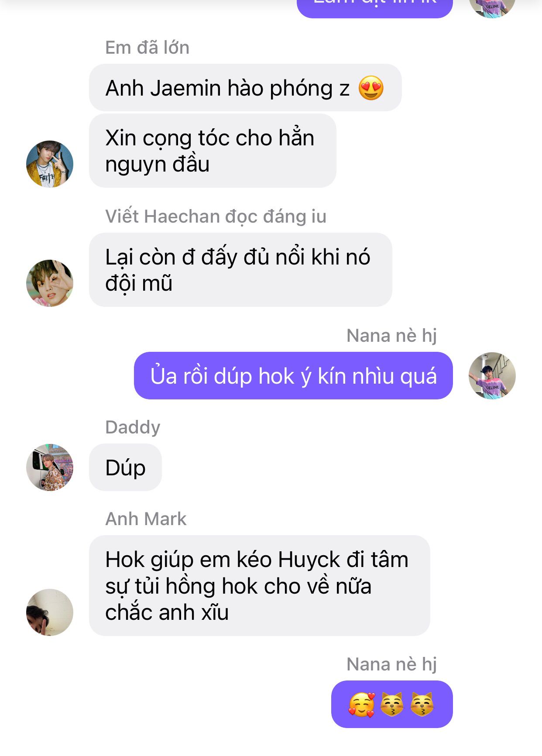Tap smiling face with hearts emoji
This screenshot has width=542, height=756.
[x=361, y=704]
